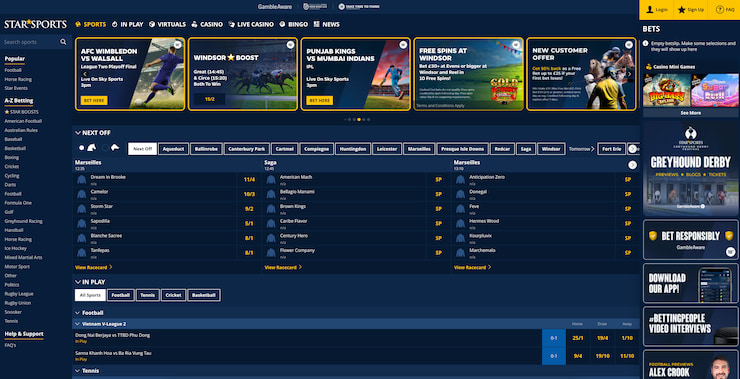Image resolution: width=740 pixels, height=379 pixels.
Task: Click the info badge on Punjab Kings banner
Action: coord(403,45)
